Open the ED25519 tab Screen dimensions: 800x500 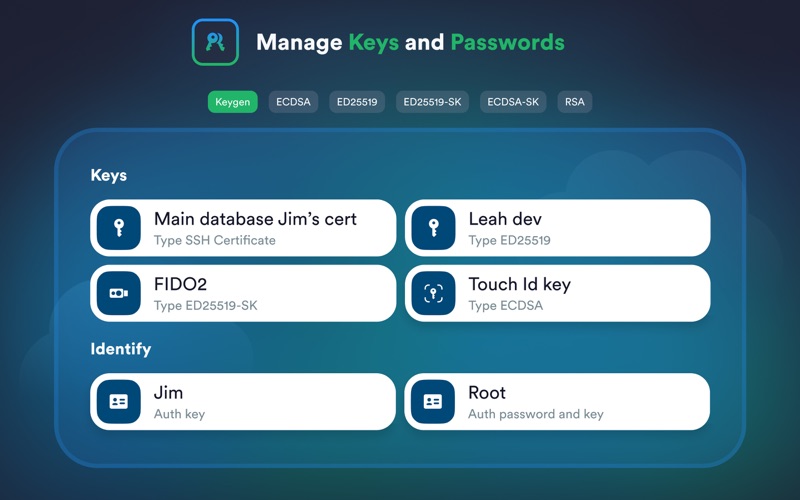pos(357,102)
